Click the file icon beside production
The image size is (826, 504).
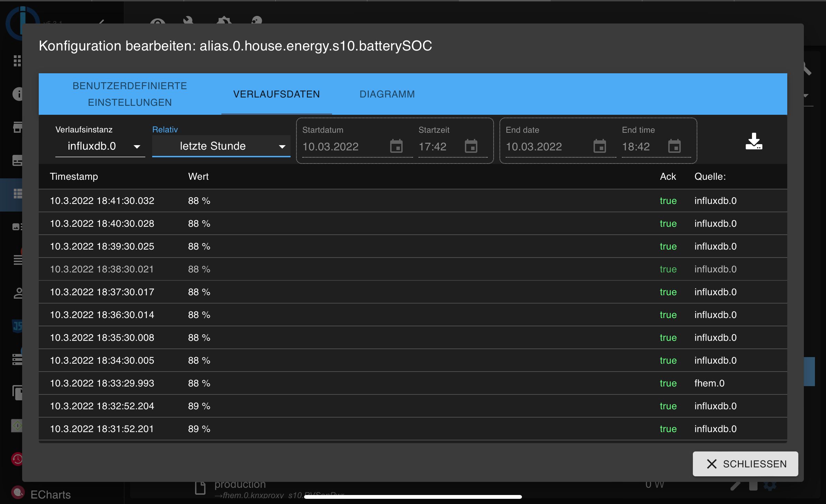200,488
